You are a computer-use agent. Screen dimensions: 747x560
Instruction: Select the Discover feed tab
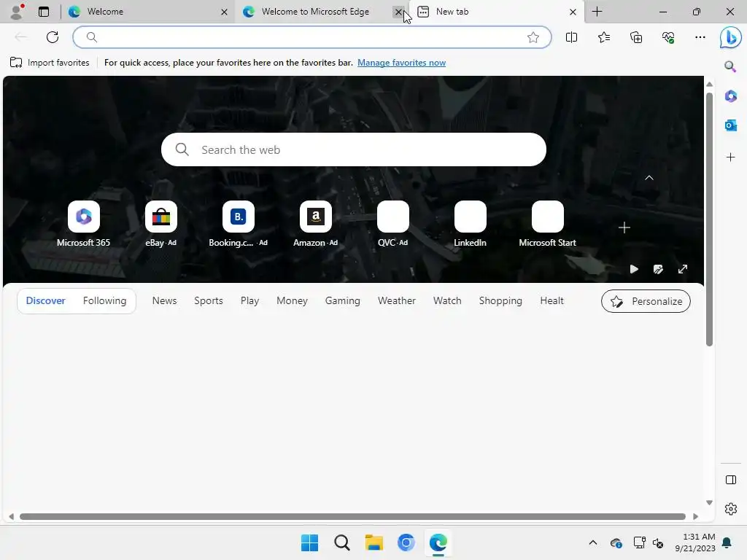(46, 300)
